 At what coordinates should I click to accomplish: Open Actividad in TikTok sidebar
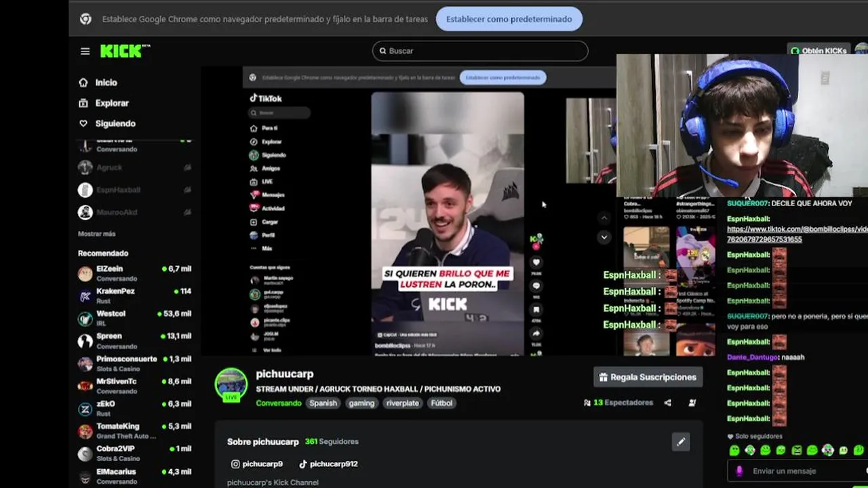click(268, 208)
